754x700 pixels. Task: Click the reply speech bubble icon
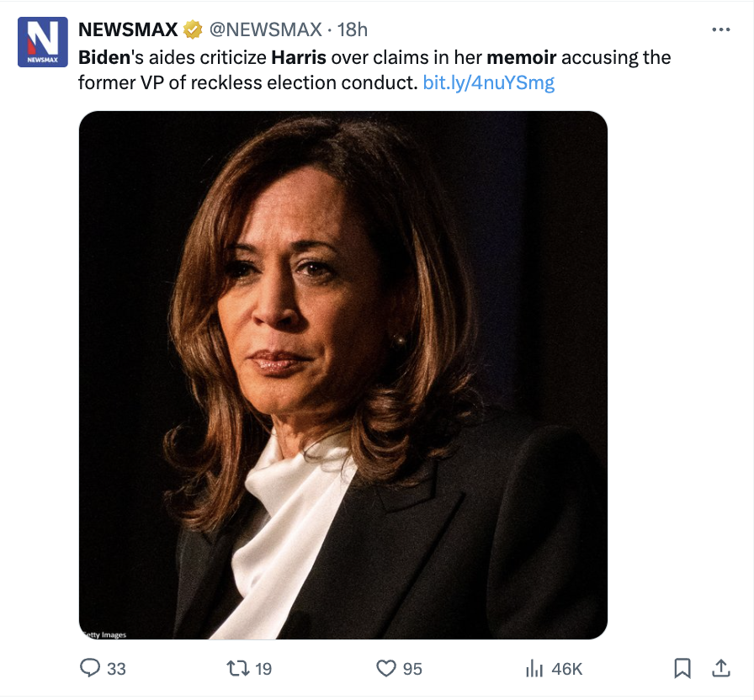90,669
